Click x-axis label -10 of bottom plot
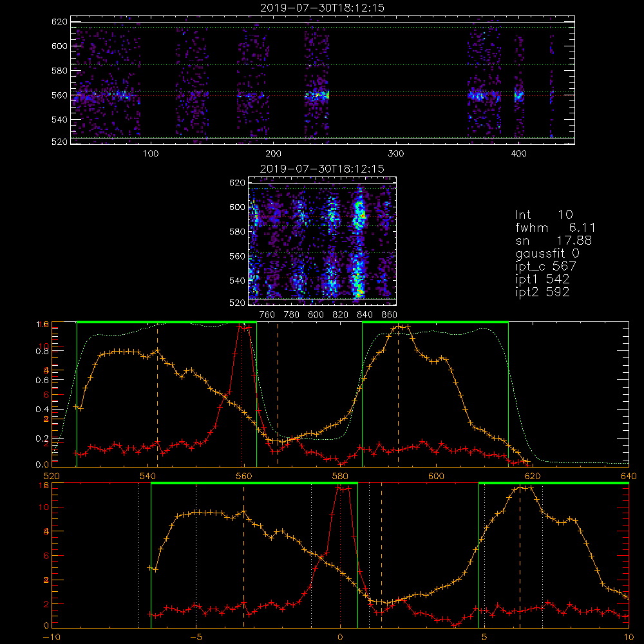Viewport: 644px width, 644px height. pos(52,638)
